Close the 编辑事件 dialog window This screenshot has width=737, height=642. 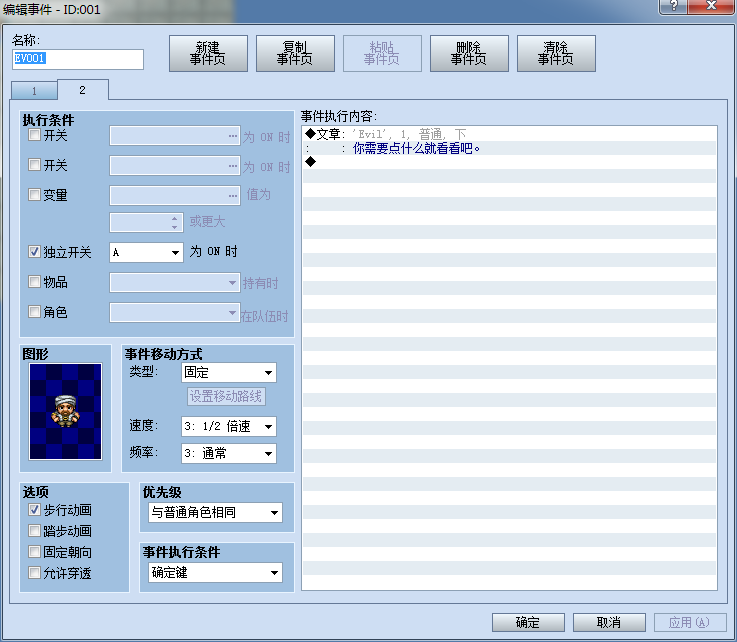[711, 7]
